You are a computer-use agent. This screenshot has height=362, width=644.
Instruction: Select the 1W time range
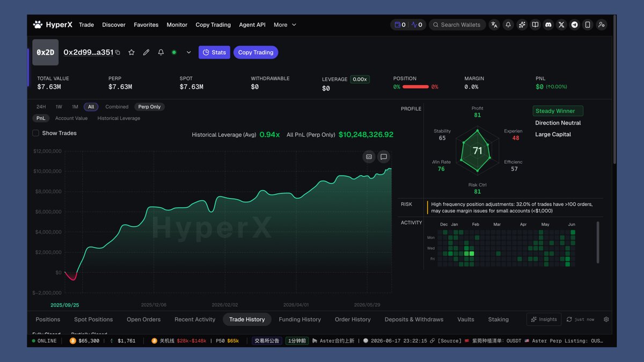pyautogui.click(x=59, y=107)
